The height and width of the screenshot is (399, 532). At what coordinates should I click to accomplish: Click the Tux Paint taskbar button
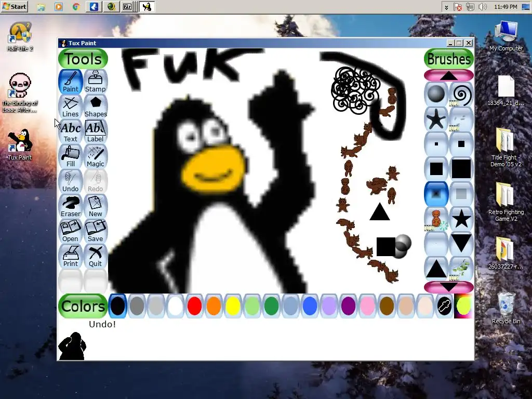coord(147,6)
